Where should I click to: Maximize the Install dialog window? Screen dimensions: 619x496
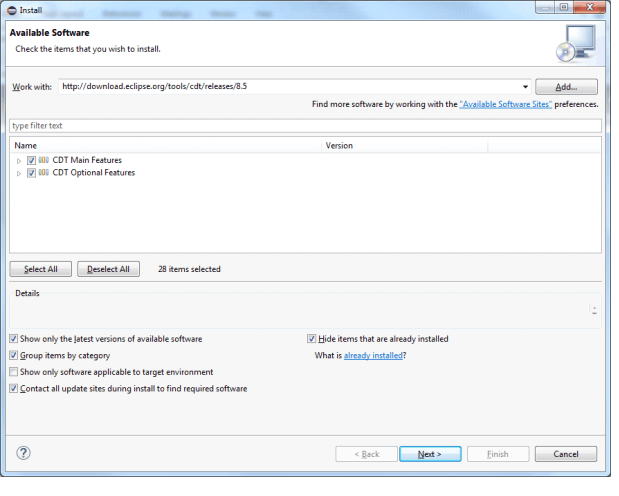pos(564,7)
